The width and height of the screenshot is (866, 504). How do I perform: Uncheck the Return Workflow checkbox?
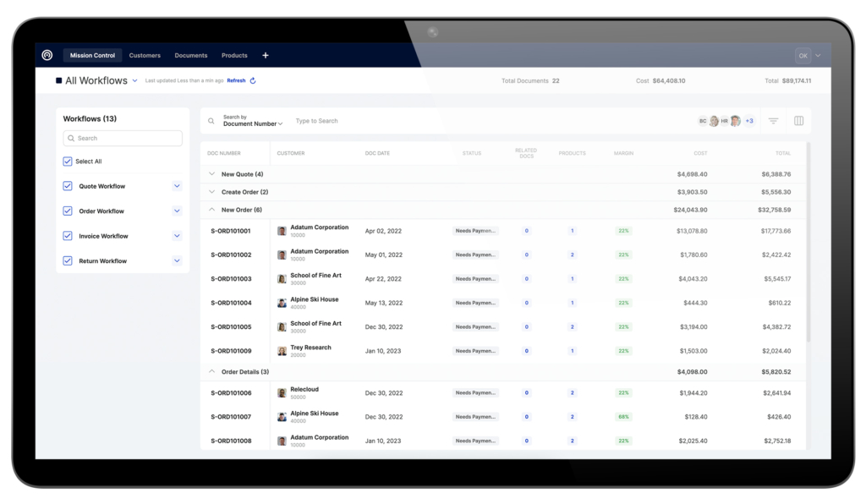(68, 260)
